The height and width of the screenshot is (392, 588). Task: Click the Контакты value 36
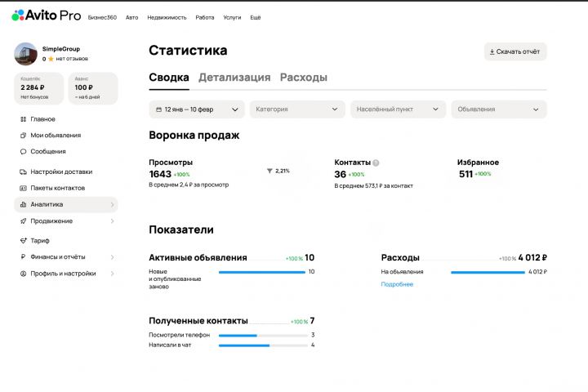340,175
